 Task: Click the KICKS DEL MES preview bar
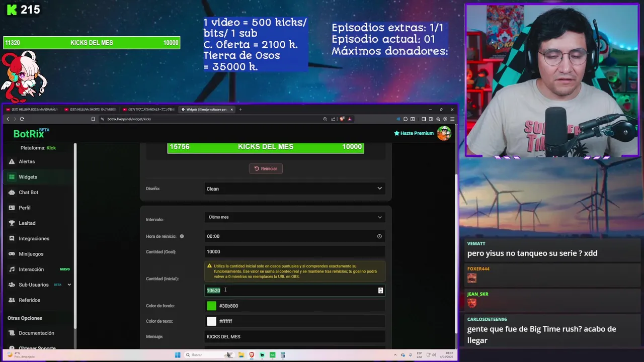click(x=266, y=147)
